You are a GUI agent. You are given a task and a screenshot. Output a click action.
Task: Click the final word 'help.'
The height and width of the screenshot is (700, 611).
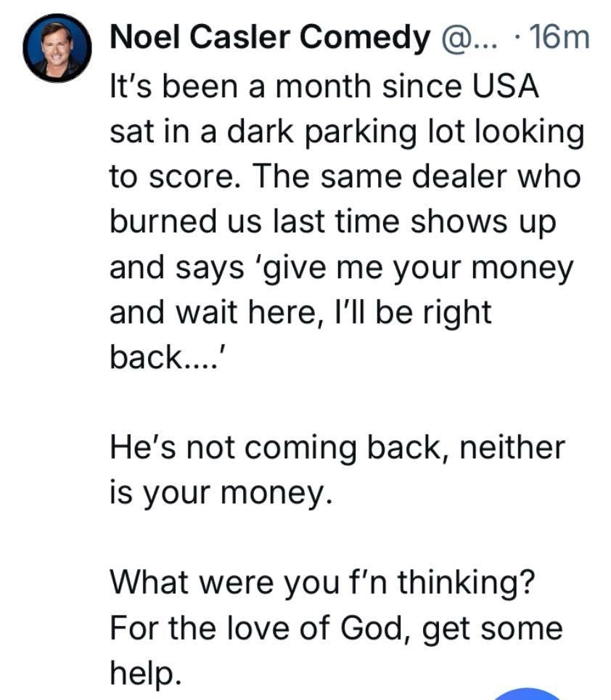pyautogui.click(x=143, y=673)
